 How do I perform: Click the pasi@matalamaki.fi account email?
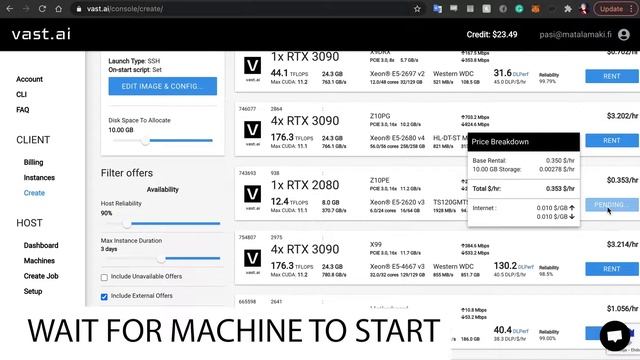[x=575, y=35]
